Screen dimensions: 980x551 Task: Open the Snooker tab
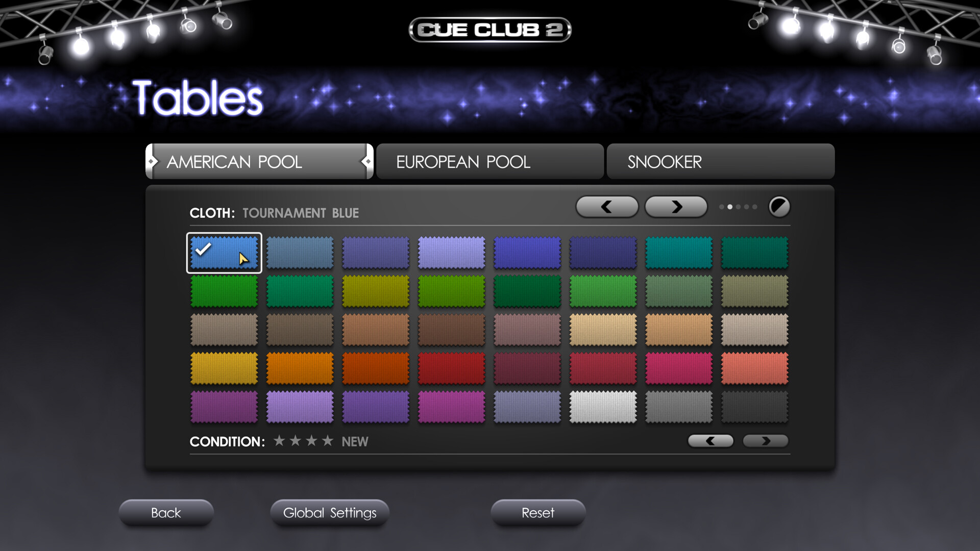pyautogui.click(x=720, y=162)
